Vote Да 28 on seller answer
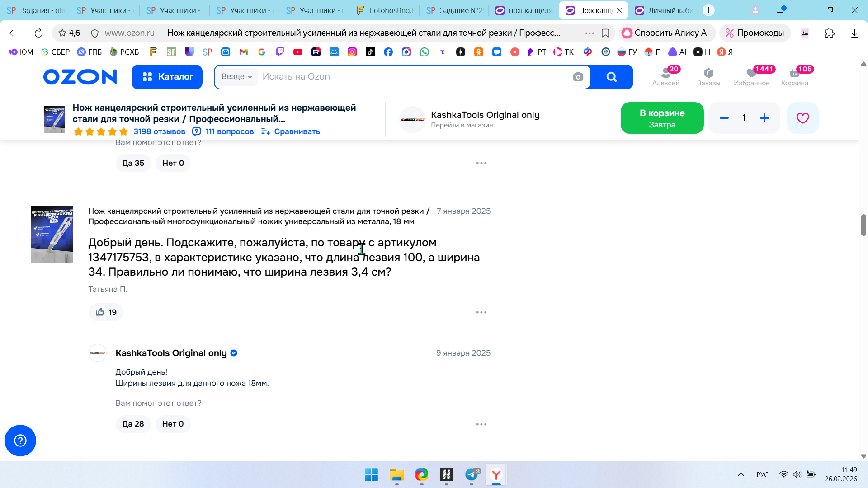868x488 pixels. tap(133, 424)
